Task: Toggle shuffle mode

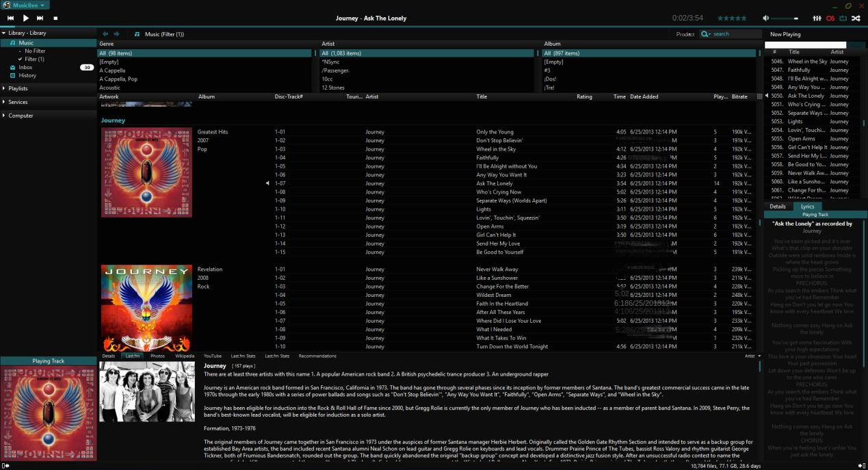Action: pos(856,18)
